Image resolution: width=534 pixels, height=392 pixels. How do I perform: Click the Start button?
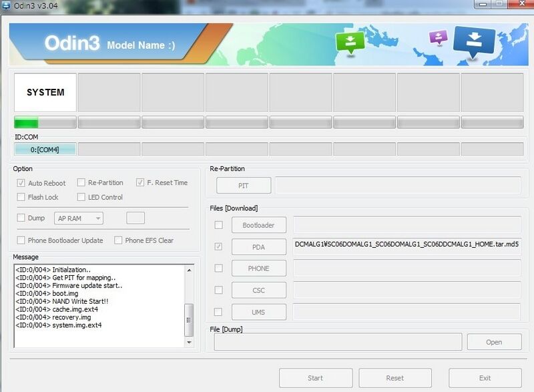click(316, 378)
